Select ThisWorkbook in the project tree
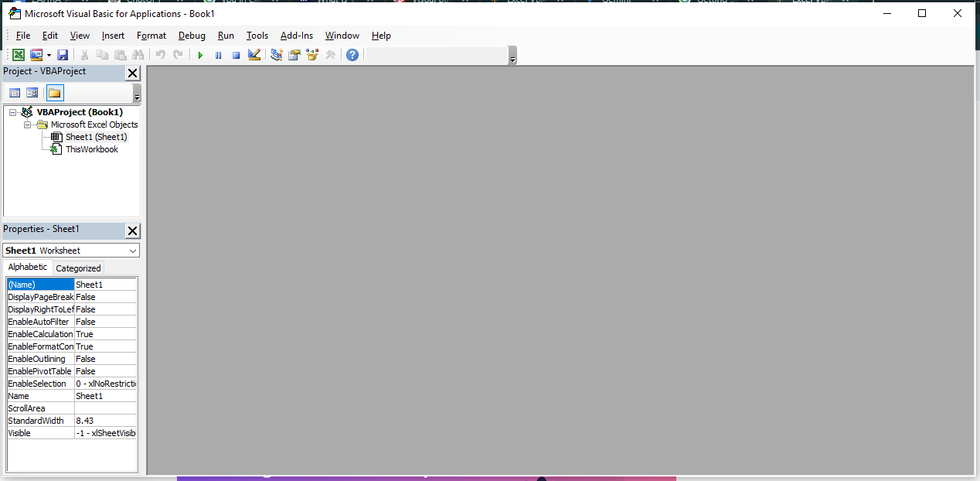 [x=92, y=148]
